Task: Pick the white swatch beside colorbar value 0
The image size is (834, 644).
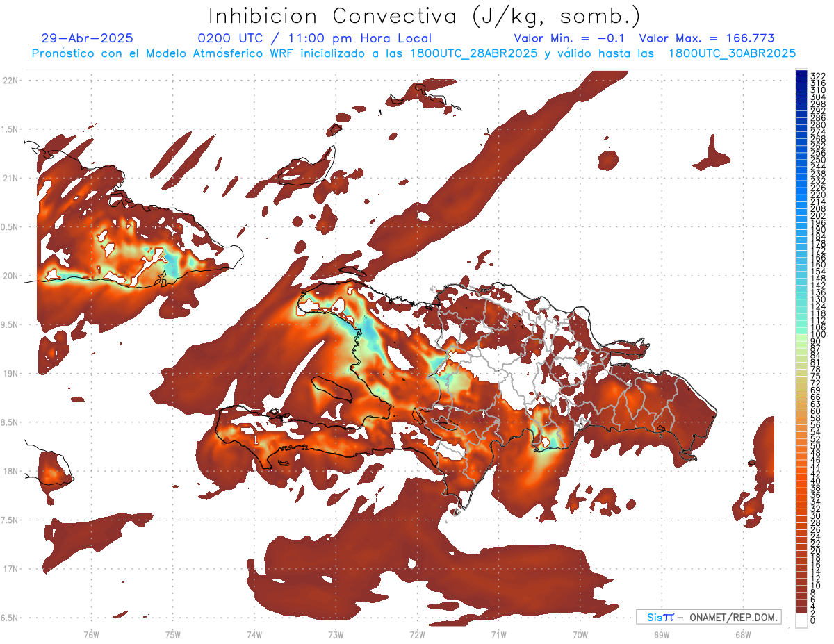Action: click(x=801, y=620)
